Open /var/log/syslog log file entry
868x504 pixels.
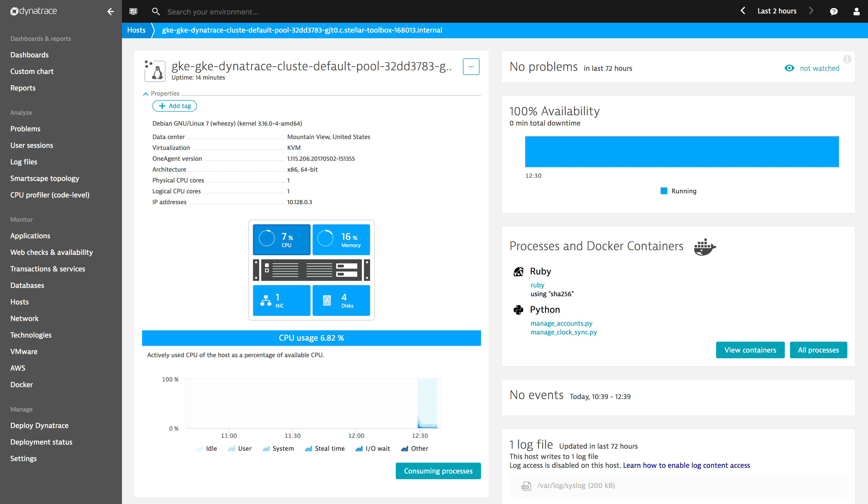678,486
